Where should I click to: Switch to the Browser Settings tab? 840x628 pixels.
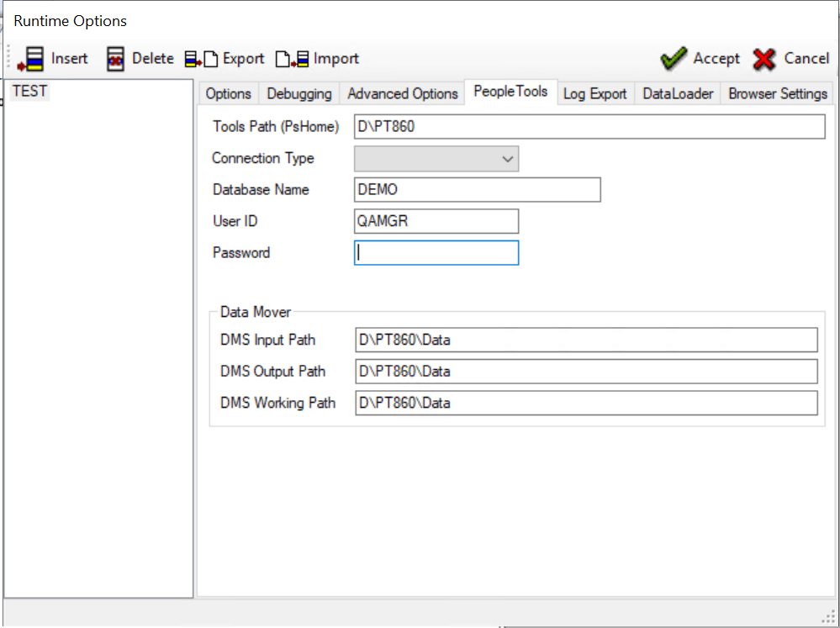pyautogui.click(x=777, y=93)
